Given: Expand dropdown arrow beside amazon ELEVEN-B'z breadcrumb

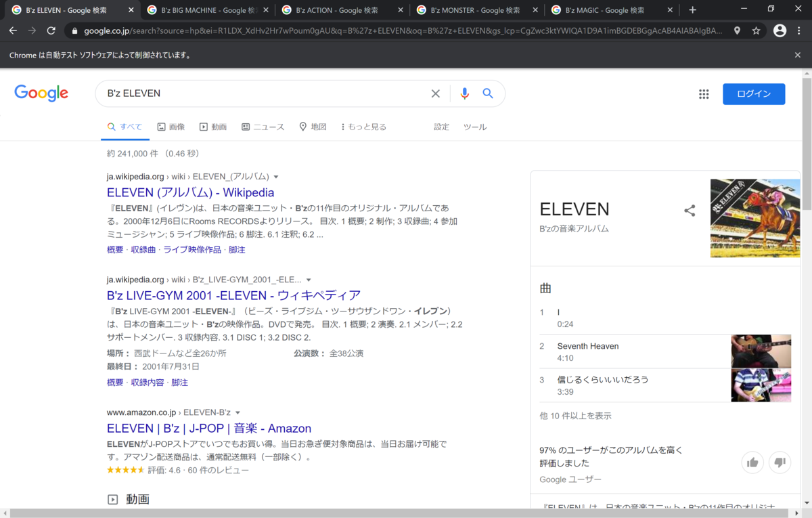Looking at the screenshot, I should (x=238, y=412).
